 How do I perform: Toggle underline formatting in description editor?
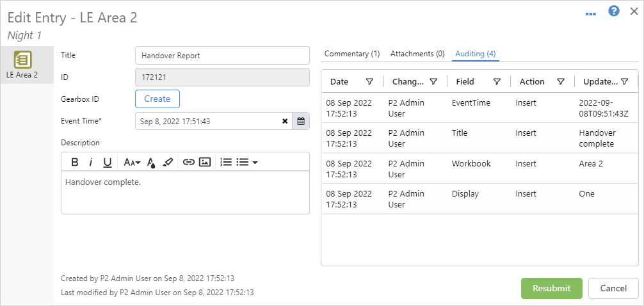108,163
